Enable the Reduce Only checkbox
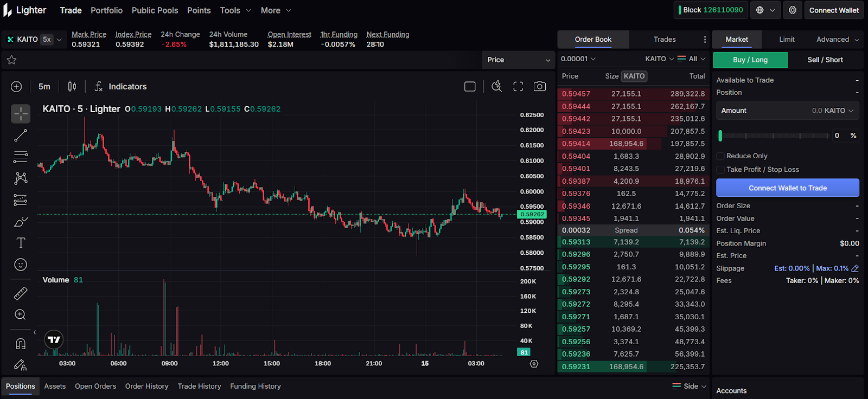This screenshot has height=399, width=868. coord(720,156)
